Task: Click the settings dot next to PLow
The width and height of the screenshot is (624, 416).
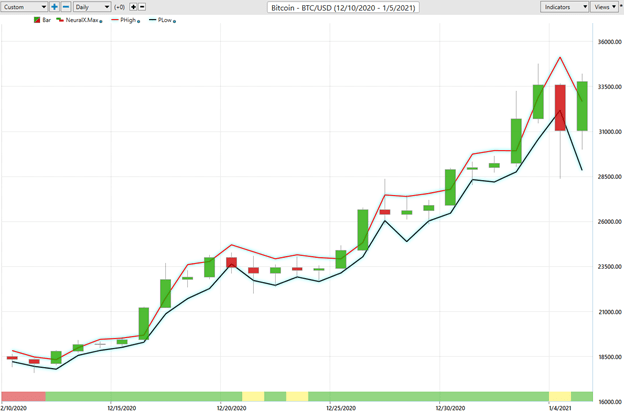Action: tap(176, 21)
